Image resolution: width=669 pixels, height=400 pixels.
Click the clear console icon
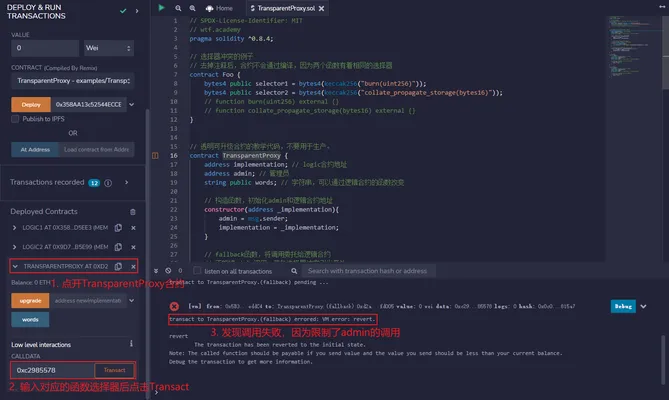pos(168,271)
